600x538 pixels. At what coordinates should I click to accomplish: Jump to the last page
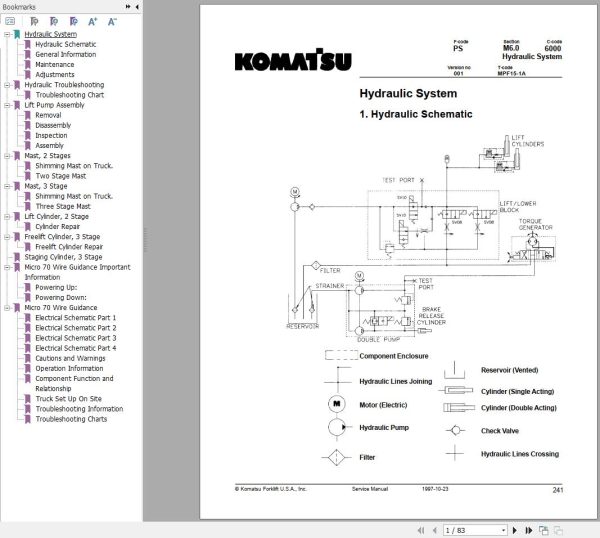coord(529,530)
